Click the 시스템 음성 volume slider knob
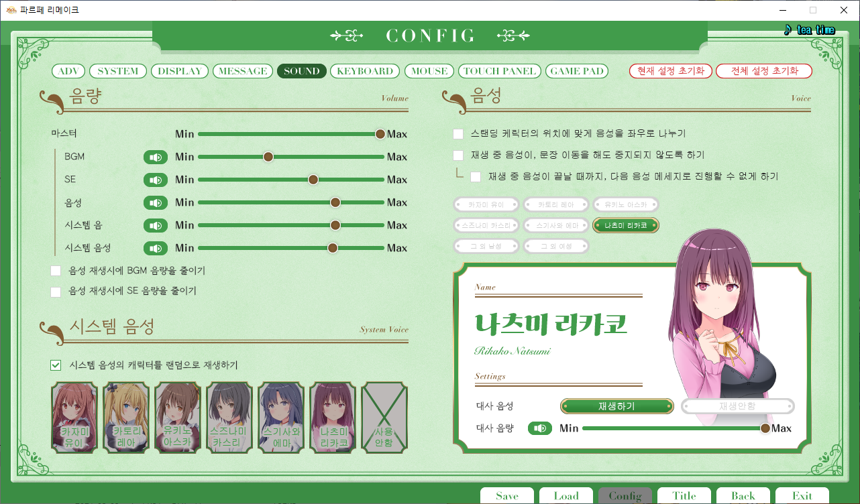The height and width of the screenshot is (504, 860). click(x=332, y=248)
